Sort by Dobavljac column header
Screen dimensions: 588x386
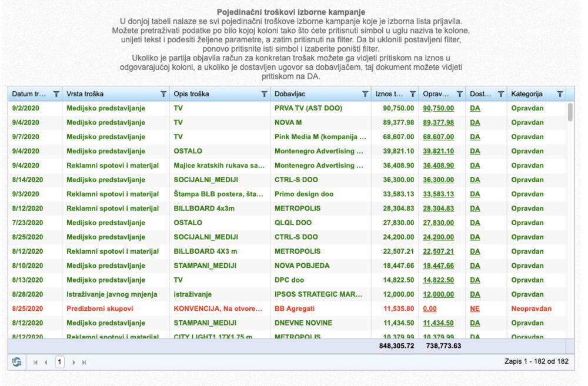point(306,93)
